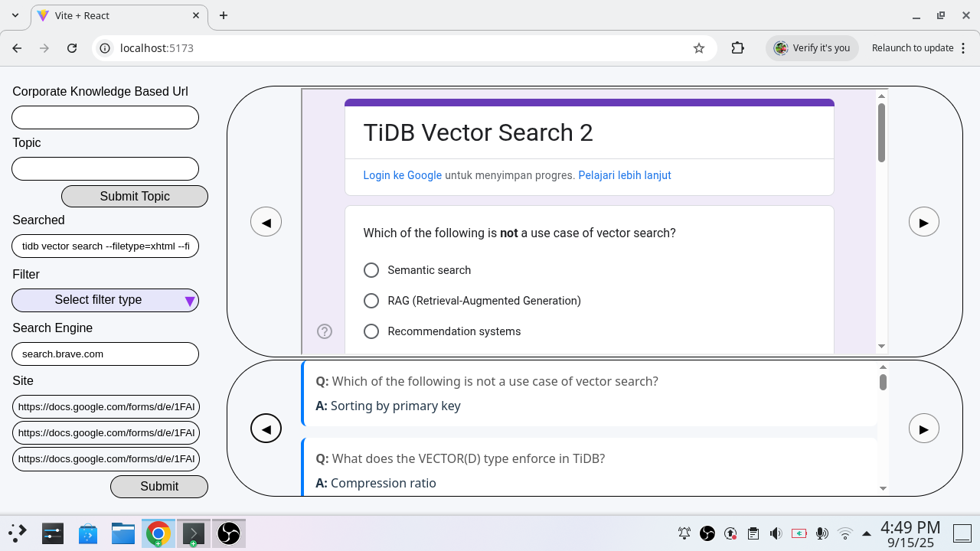Click the Submit Topic button
This screenshot has height=551, width=980.
135,196
